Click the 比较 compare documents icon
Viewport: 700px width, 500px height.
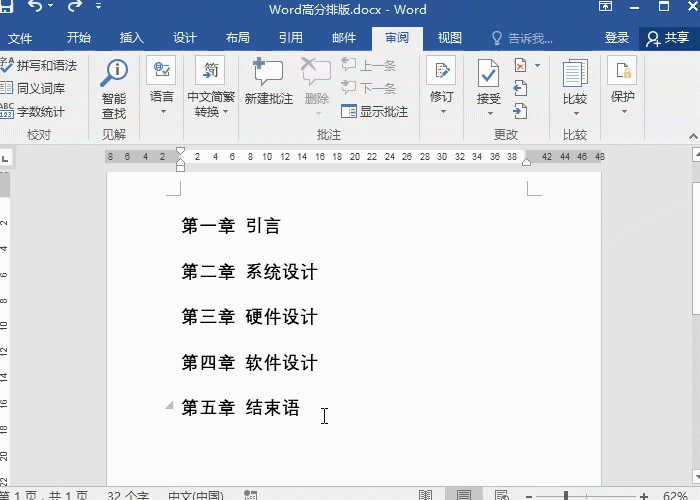[x=575, y=73]
